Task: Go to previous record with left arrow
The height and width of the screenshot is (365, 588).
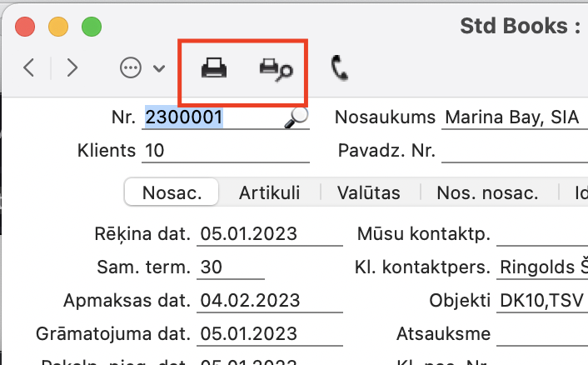Action: (x=29, y=67)
